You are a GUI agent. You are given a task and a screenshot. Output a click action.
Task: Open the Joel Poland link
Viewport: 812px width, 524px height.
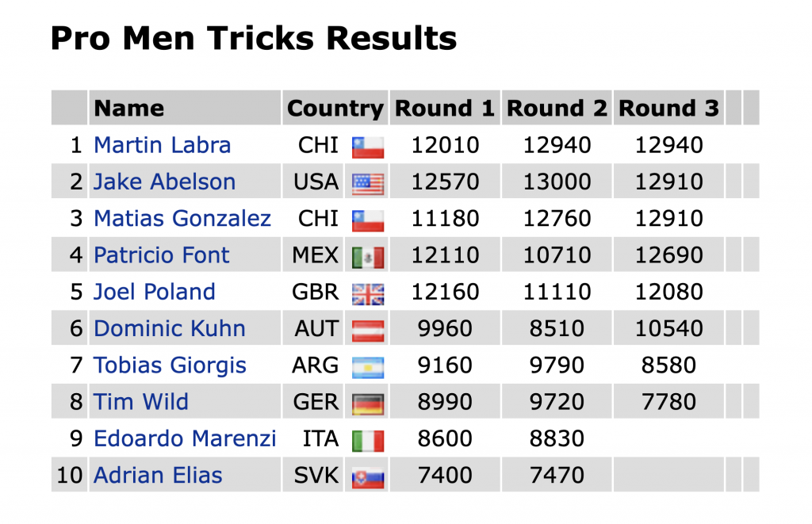click(x=155, y=292)
